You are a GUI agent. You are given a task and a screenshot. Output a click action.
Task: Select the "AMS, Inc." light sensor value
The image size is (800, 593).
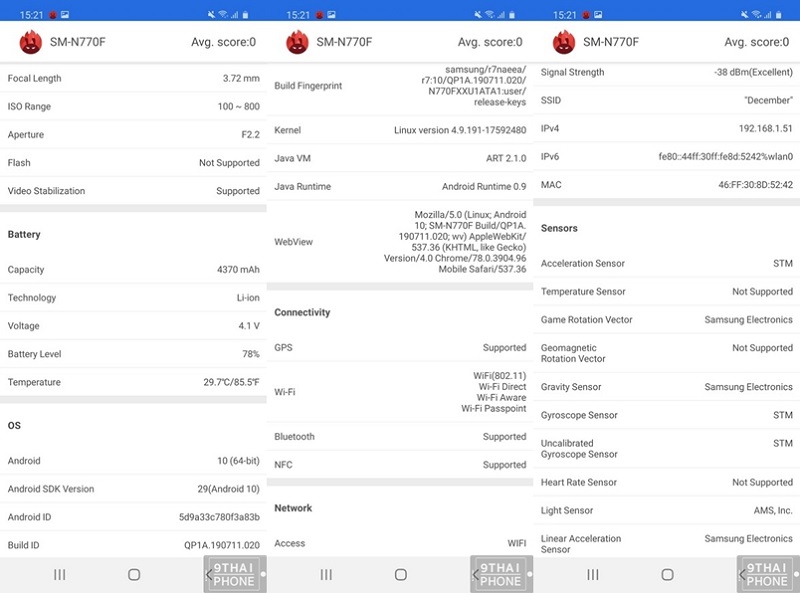click(773, 510)
